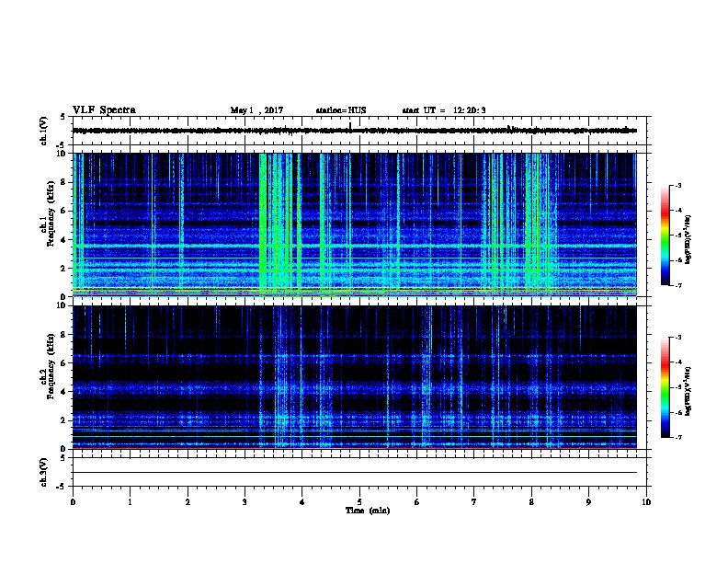This screenshot has width=728, height=563.
Task: Click the "-4" label on ch.2 color bar
Action: (677, 362)
